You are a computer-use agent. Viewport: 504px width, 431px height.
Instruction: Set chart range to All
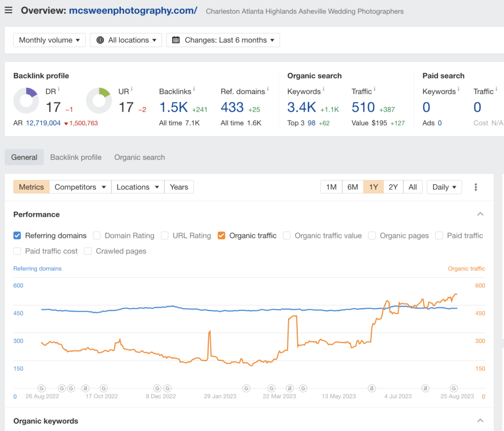(x=413, y=187)
